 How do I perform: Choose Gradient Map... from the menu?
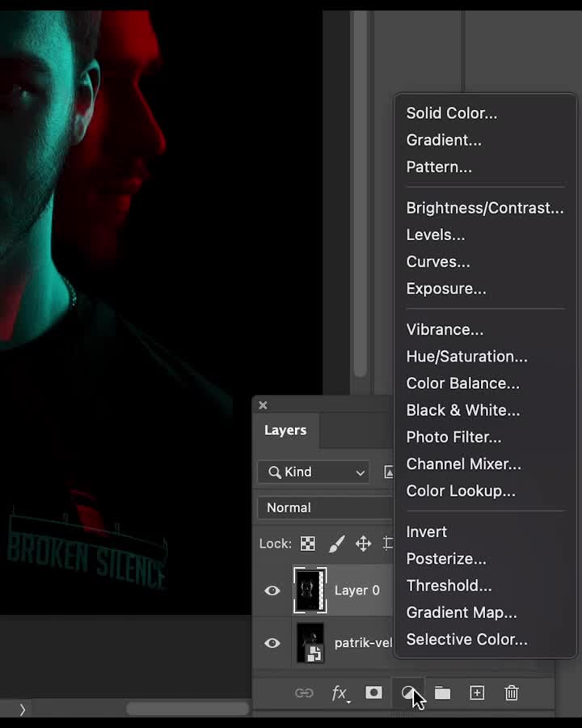[x=462, y=612]
